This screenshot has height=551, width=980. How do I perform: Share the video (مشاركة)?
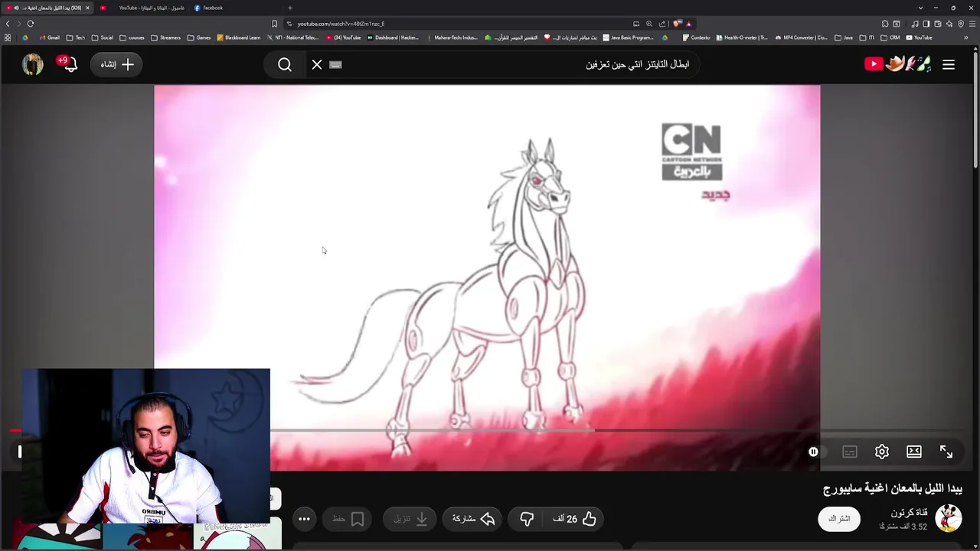473,519
